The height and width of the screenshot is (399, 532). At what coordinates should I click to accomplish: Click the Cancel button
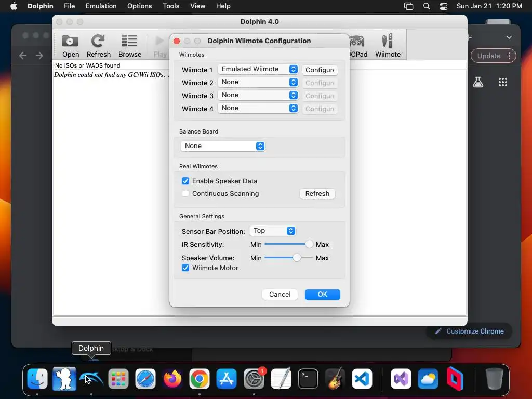tap(280, 294)
